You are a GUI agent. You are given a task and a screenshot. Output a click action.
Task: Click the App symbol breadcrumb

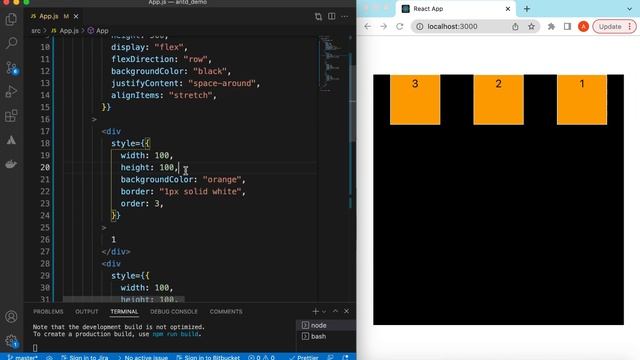pyautogui.click(x=98, y=31)
